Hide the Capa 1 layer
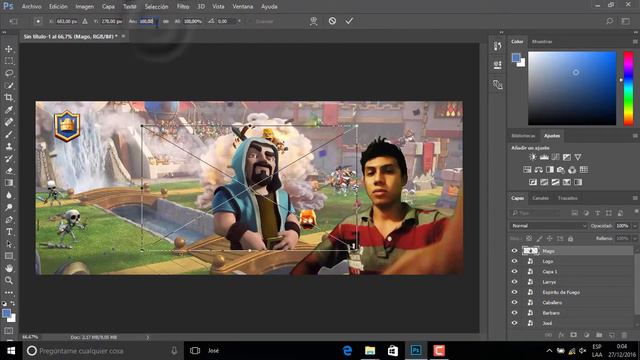This screenshot has height=360, width=640. 514,271
